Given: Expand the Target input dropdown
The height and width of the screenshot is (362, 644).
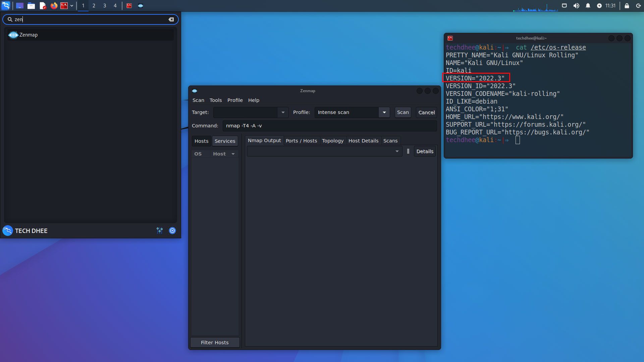Looking at the screenshot, I should pyautogui.click(x=282, y=112).
